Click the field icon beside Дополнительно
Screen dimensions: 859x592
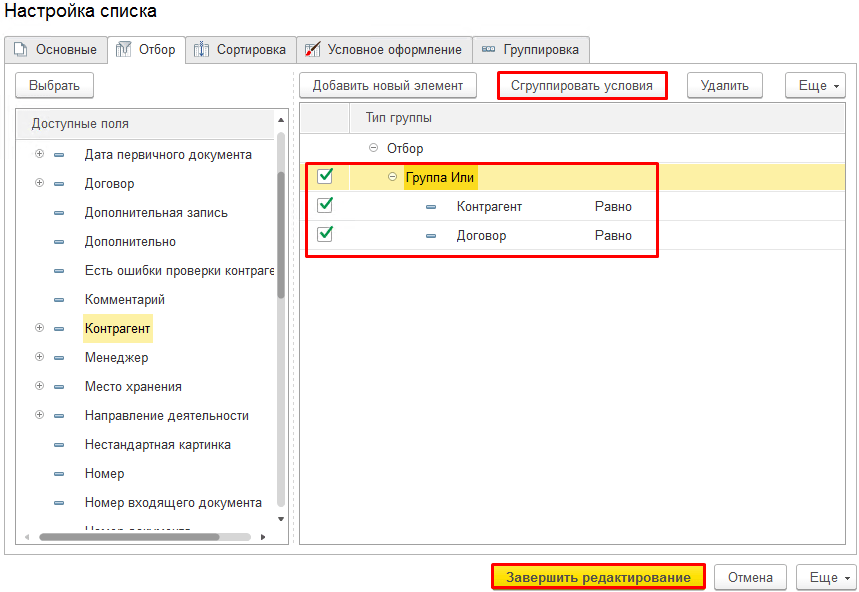(59, 242)
